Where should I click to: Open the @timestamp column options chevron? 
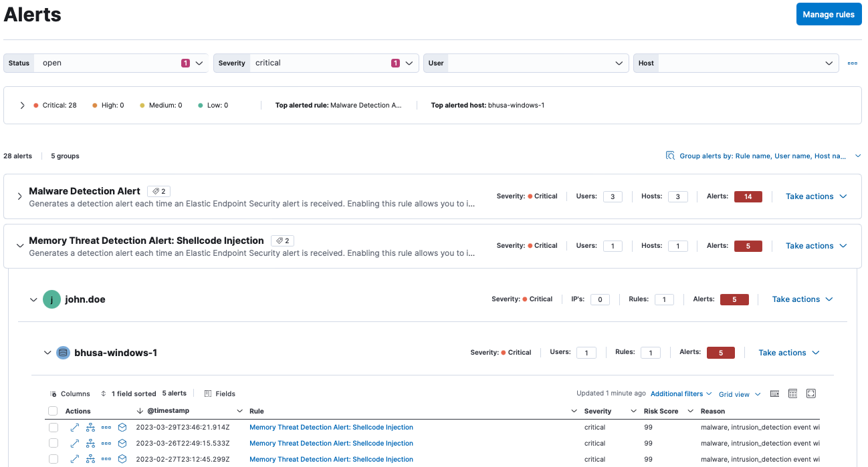click(x=240, y=411)
